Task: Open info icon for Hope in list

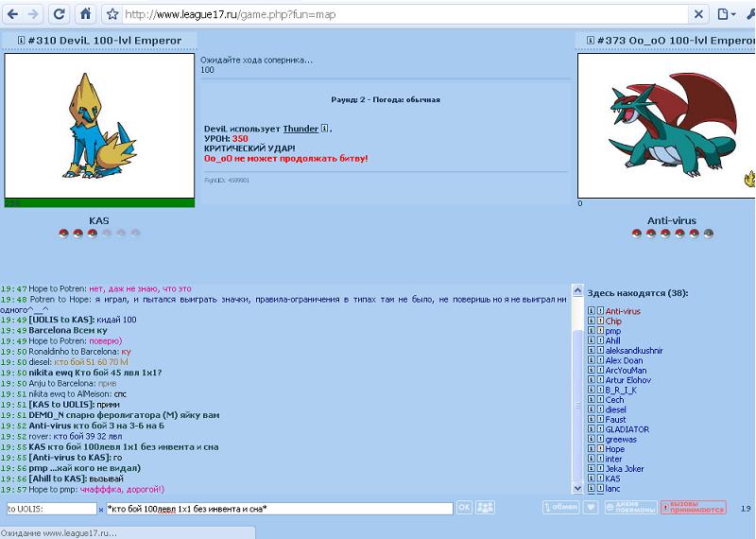Action: coord(592,449)
